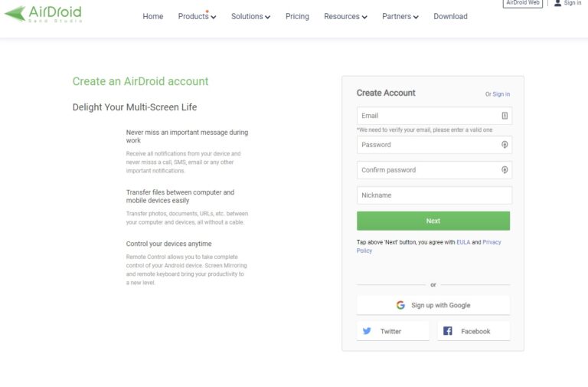The image size is (588, 387).
Task: Click the green Next button
Action: point(433,221)
